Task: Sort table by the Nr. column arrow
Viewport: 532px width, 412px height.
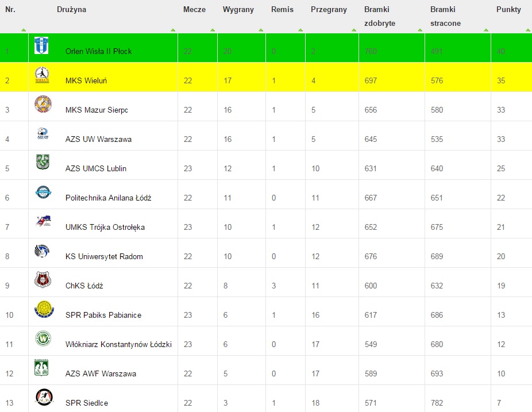Action: coord(24,30)
